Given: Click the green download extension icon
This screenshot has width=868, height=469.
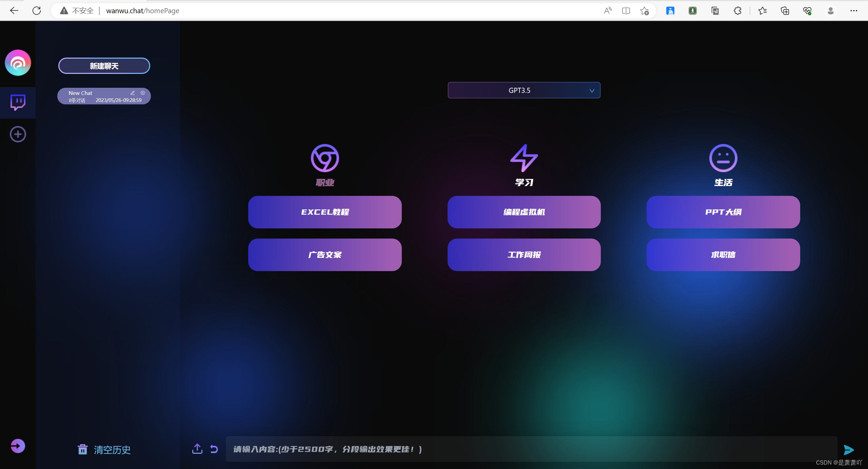Looking at the screenshot, I should tap(692, 11).
